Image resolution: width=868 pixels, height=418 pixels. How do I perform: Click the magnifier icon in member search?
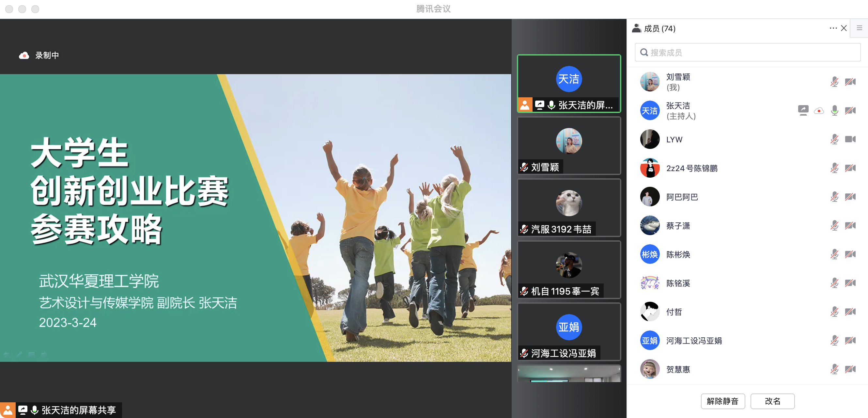644,53
